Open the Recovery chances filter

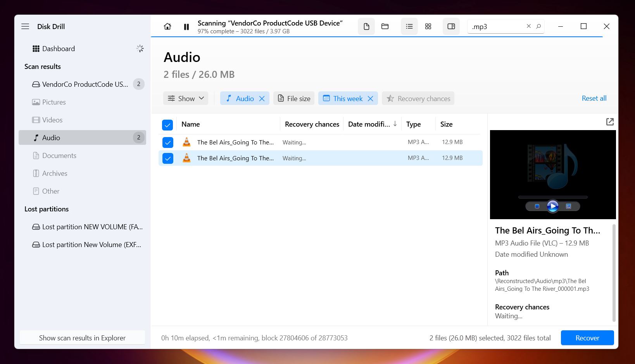[418, 98]
